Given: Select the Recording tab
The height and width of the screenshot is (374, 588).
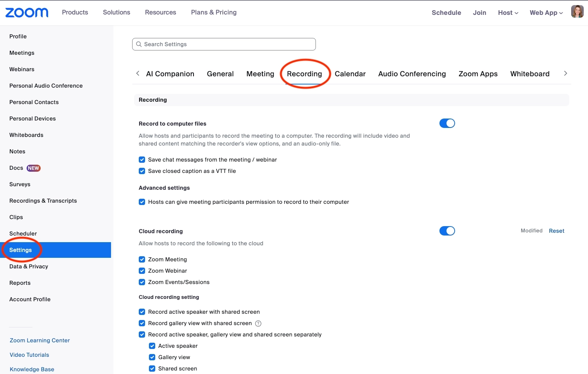Looking at the screenshot, I should (305, 74).
